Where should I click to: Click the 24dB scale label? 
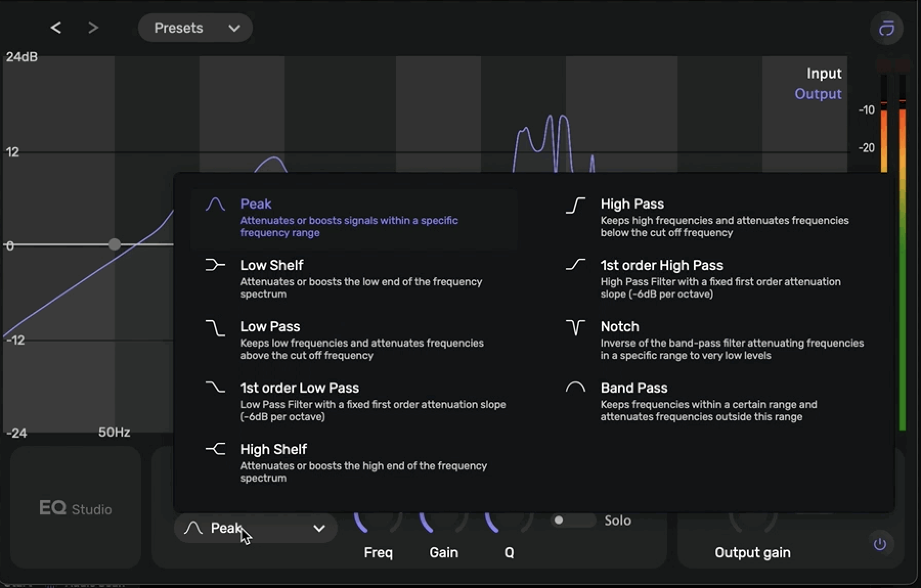[22, 57]
